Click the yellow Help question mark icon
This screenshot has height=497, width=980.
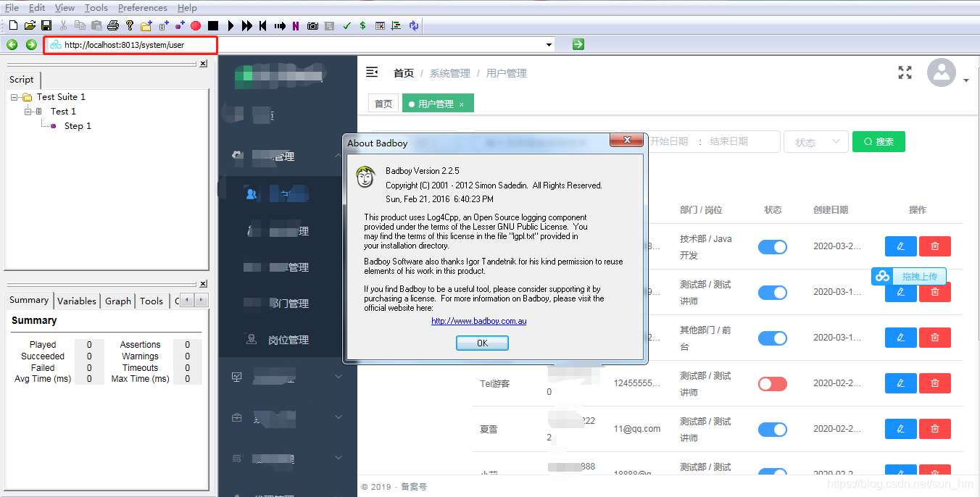pyautogui.click(x=130, y=25)
